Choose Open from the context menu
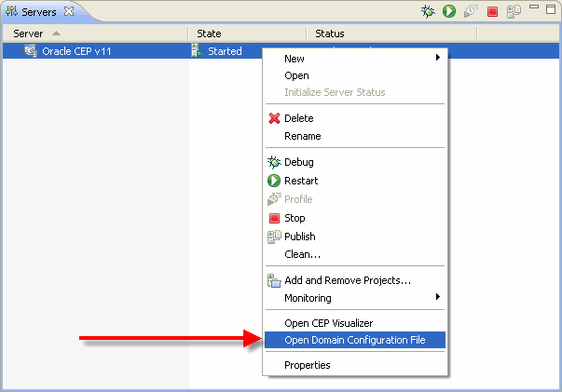The height and width of the screenshot is (392, 562). tap(355, 75)
